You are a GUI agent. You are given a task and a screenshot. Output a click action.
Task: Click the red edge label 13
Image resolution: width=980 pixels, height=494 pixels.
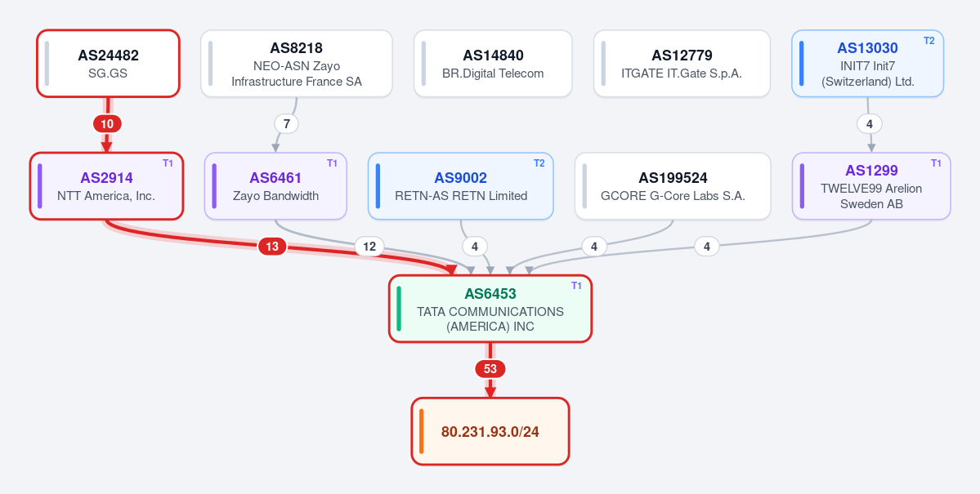pyautogui.click(x=272, y=247)
